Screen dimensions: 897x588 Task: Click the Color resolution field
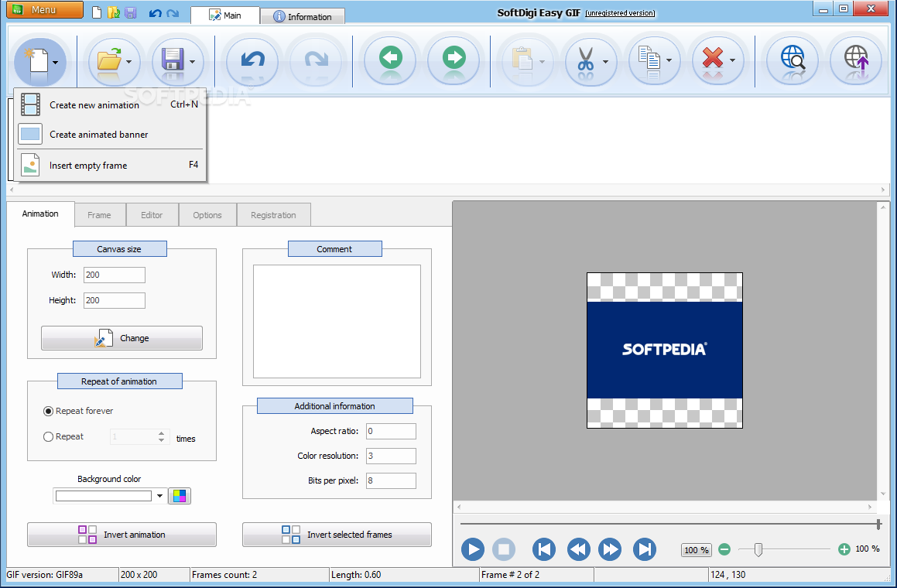[392, 456]
